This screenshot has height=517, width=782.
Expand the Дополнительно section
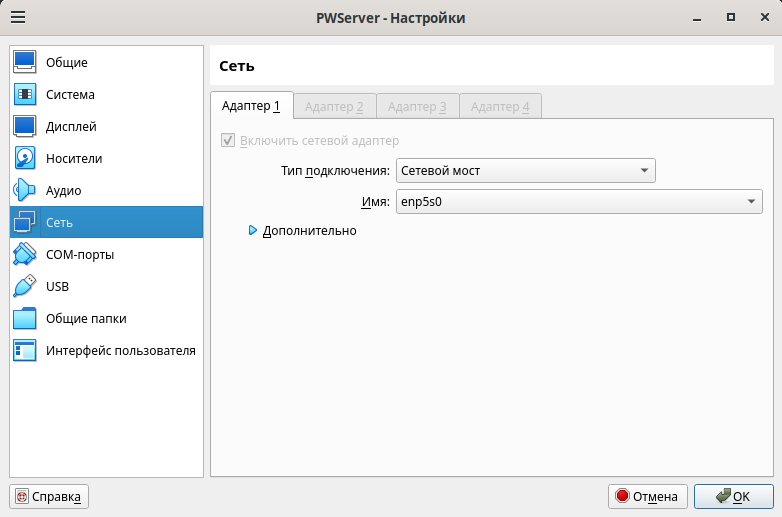pos(253,231)
